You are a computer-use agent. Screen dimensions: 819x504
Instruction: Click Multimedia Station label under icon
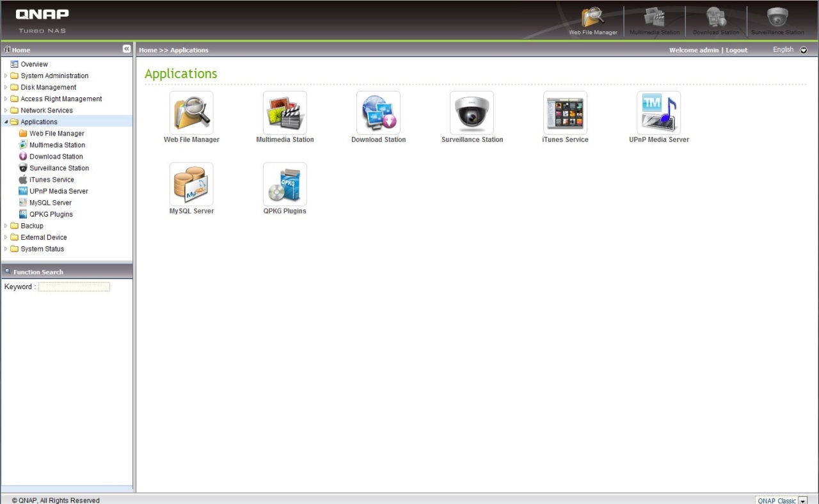pyautogui.click(x=285, y=139)
